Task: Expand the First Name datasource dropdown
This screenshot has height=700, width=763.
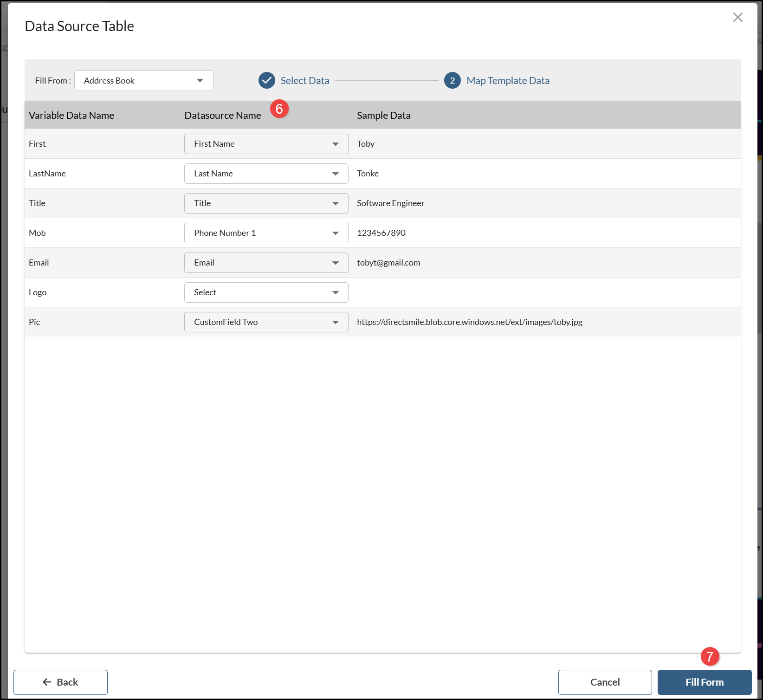Action: pyautogui.click(x=266, y=144)
